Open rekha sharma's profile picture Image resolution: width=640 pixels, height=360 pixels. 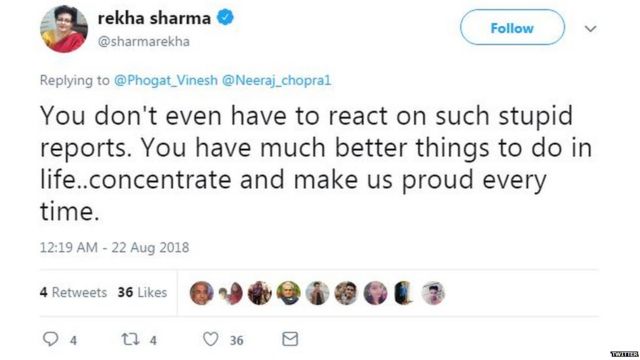[64, 29]
